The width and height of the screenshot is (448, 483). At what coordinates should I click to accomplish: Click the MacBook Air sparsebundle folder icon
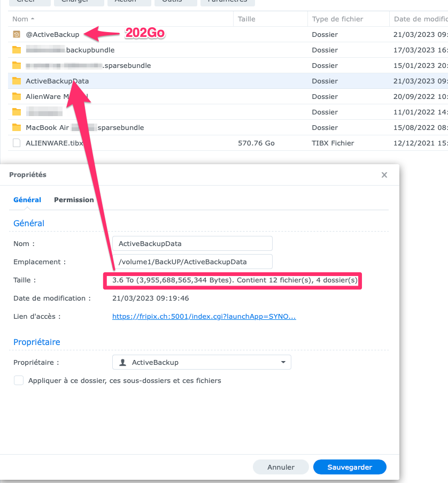coord(17,128)
